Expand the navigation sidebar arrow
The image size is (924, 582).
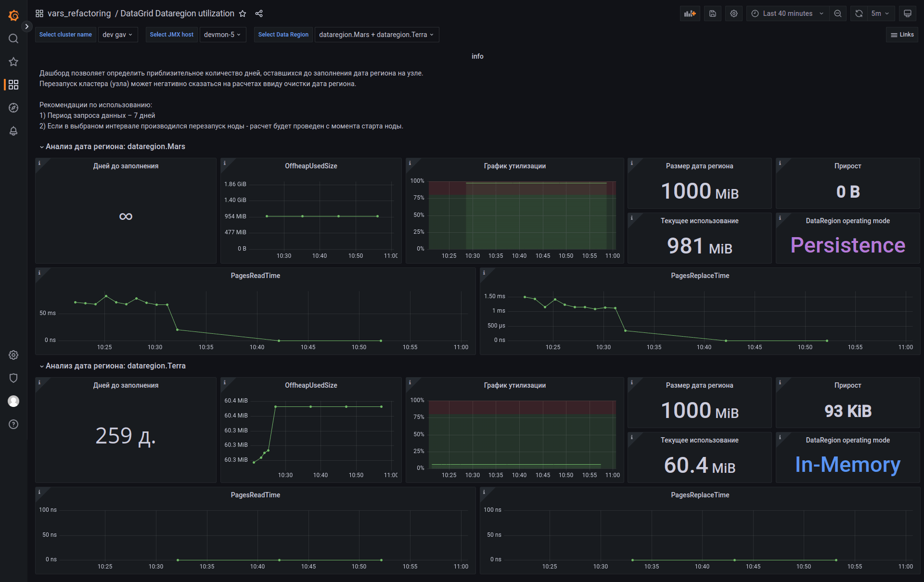pos(27,26)
